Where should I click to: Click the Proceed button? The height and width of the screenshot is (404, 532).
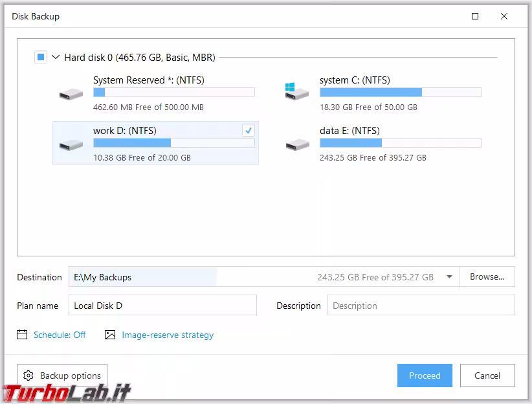point(425,376)
